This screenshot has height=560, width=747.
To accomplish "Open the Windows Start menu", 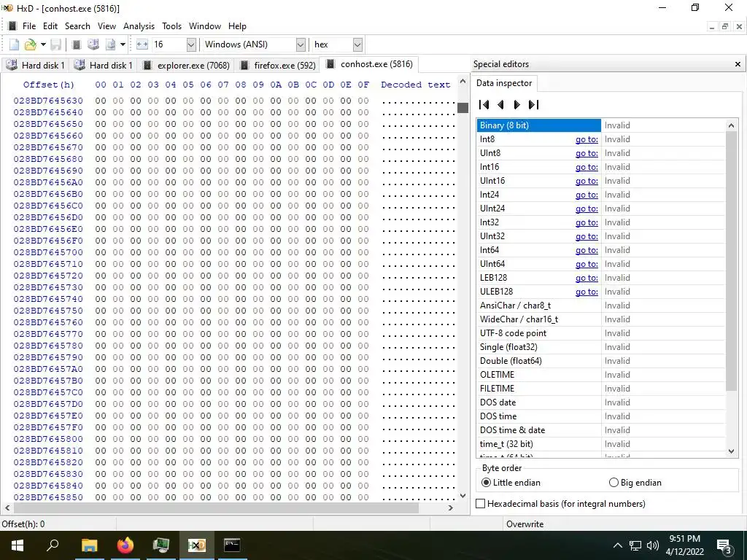I will pyautogui.click(x=18, y=545).
